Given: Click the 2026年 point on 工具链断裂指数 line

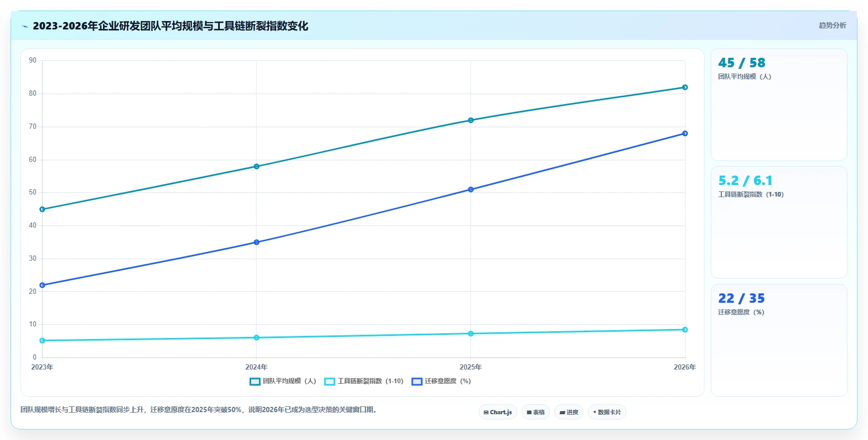Looking at the screenshot, I should point(685,330).
